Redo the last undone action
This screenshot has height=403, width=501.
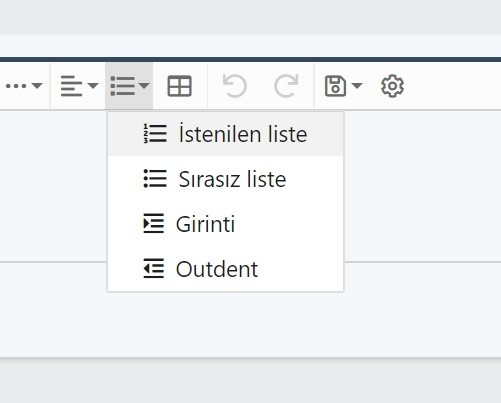286,86
